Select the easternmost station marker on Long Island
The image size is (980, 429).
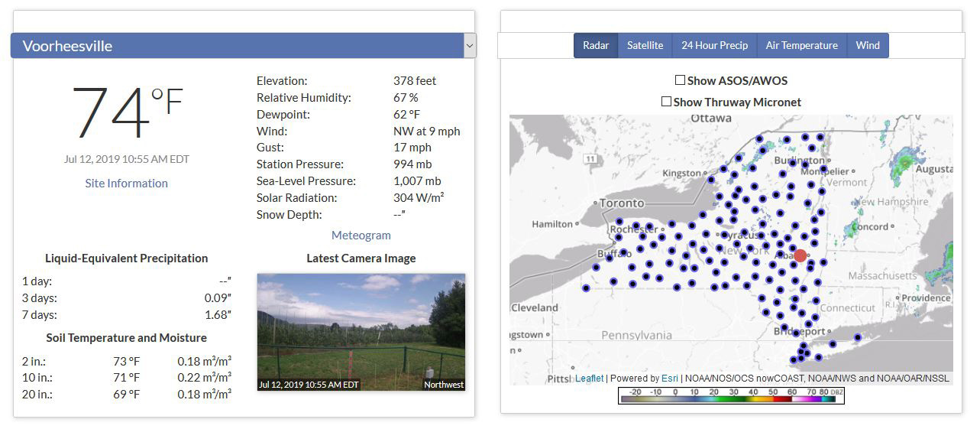click(858, 337)
